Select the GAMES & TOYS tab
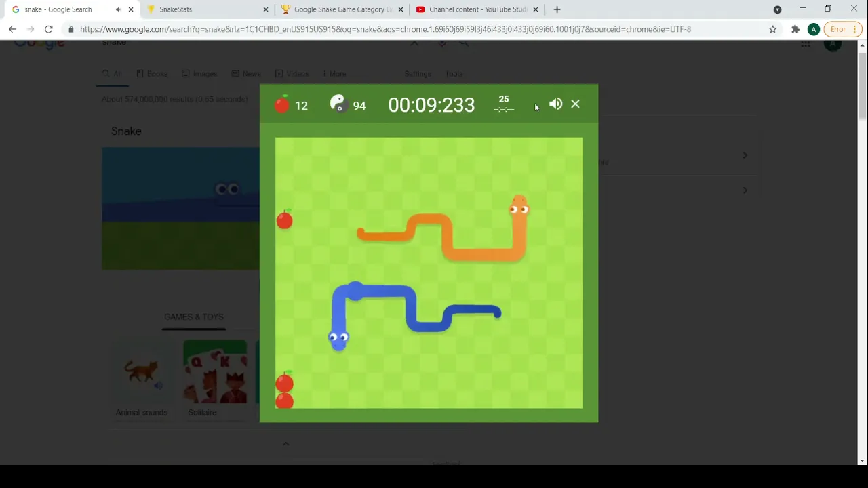Viewport: 868px width, 488px height. pos(194,317)
